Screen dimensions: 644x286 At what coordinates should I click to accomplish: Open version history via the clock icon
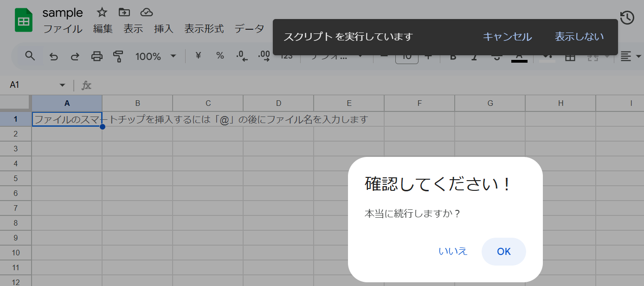coord(627,18)
